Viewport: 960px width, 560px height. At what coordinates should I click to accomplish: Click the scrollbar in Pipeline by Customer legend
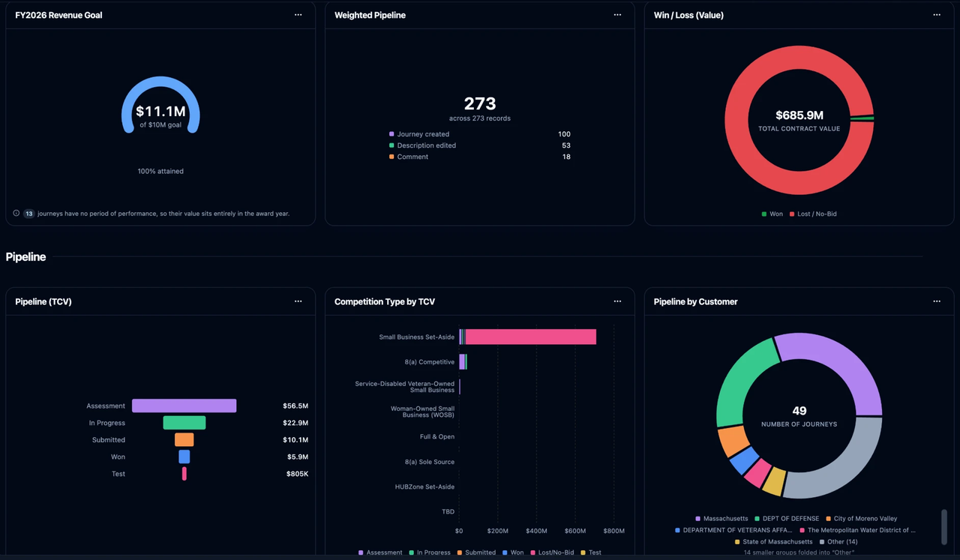tap(944, 527)
